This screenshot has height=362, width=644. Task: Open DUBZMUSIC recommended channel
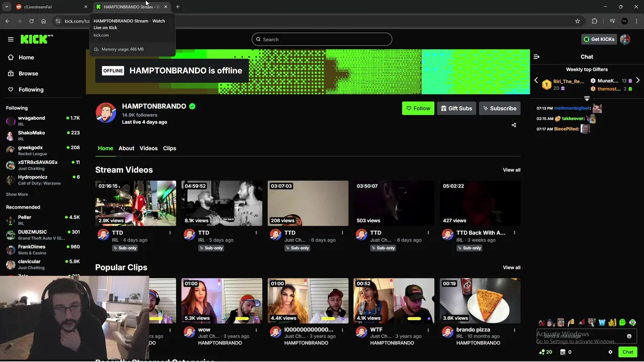43,235
